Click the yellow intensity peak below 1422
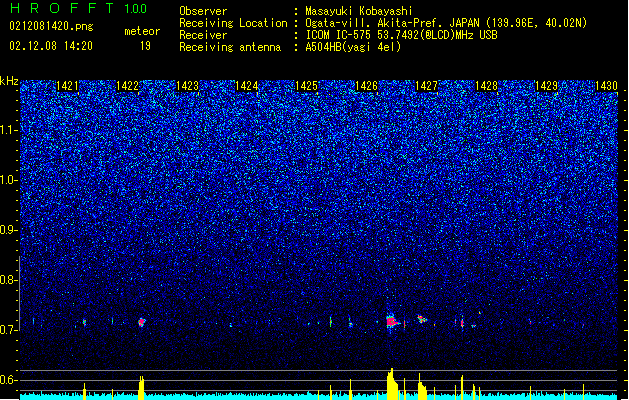The height and width of the screenshot is (400, 629). click(x=141, y=388)
